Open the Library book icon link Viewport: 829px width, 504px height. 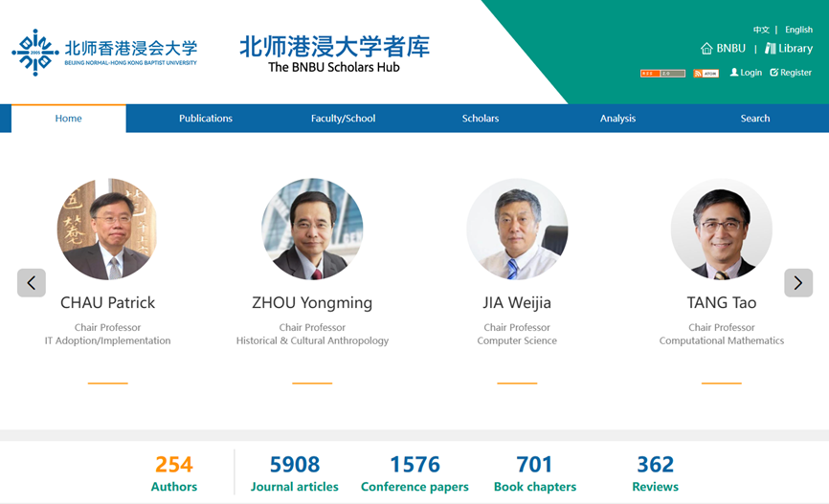pyautogui.click(x=771, y=49)
